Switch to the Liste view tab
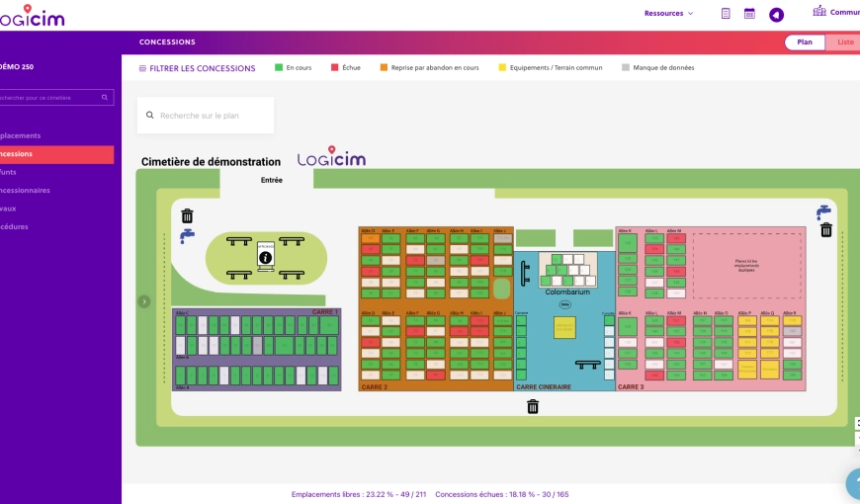The height and width of the screenshot is (504, 860). 844,42
